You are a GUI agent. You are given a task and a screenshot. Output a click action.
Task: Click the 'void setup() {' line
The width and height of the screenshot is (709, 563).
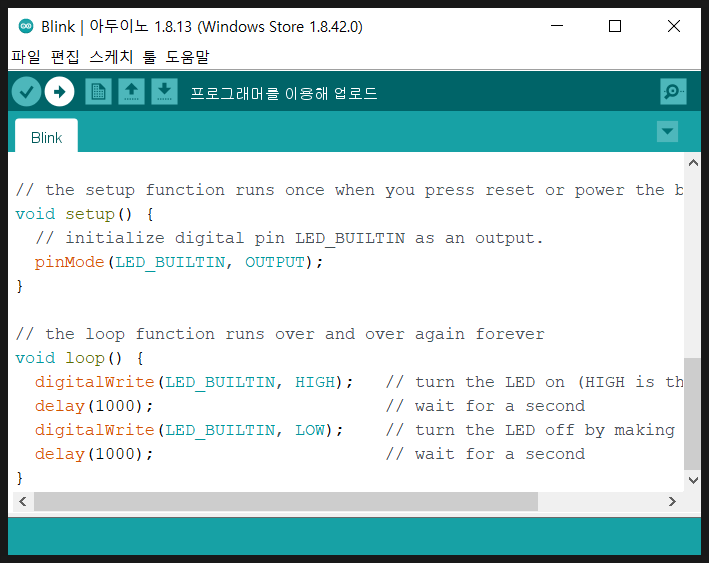pyautogui.click(x=85, y=214)
